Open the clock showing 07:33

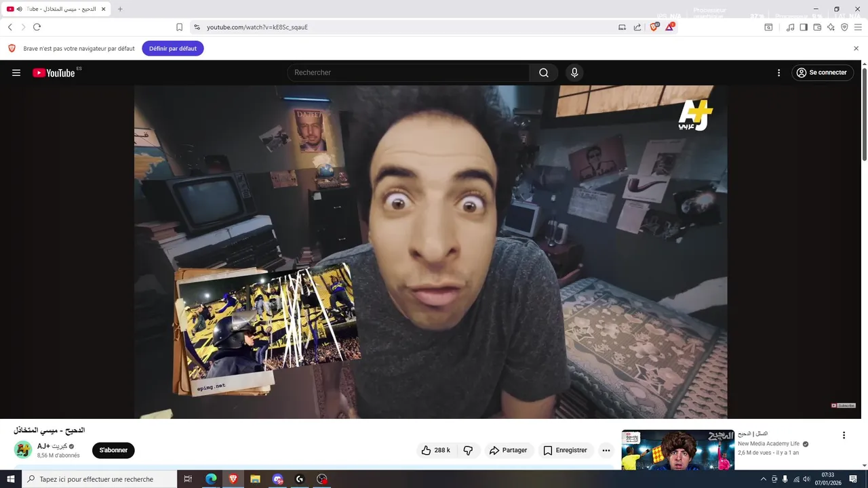tap(827, 479)
